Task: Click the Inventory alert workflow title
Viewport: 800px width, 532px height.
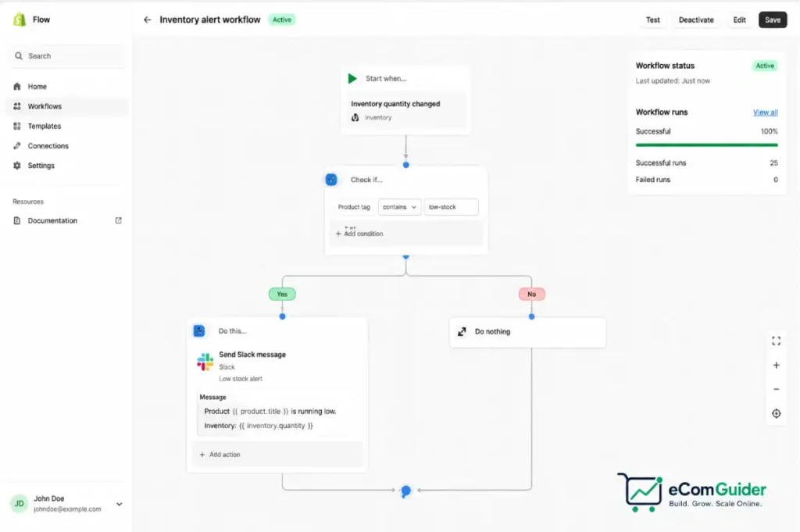Action: [209, 20]
